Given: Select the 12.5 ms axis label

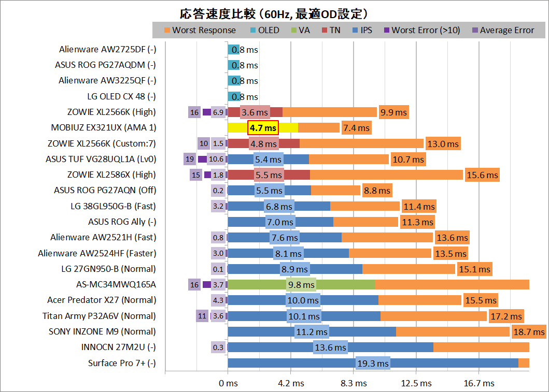Looking at the screenshot, I should 416,383.
